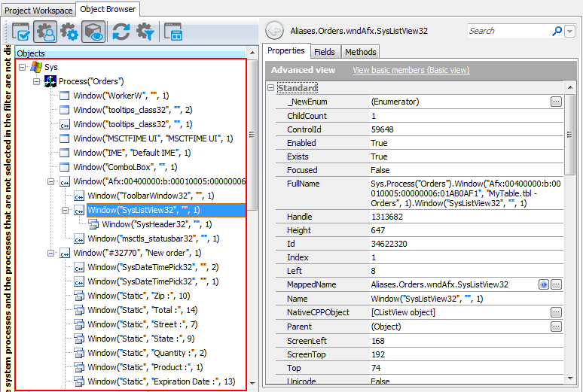Click the back arrow beside the alias name
This screenshot has height=392, width=583.
tap(274, 31)
